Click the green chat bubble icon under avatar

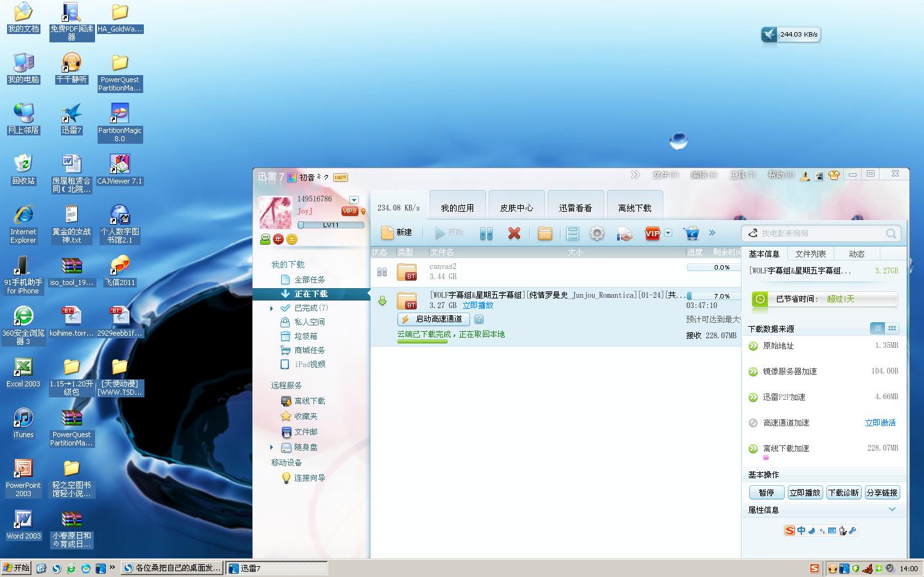tap(265, 239)
